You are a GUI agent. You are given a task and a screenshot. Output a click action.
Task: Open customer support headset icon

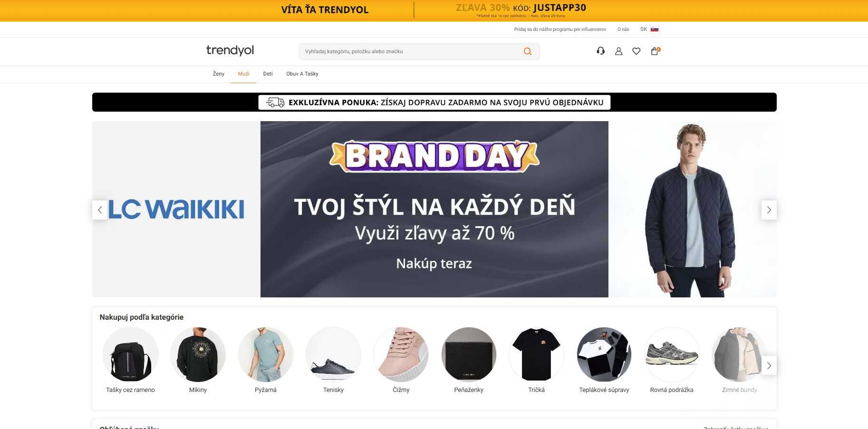click(x=601, y=51)
